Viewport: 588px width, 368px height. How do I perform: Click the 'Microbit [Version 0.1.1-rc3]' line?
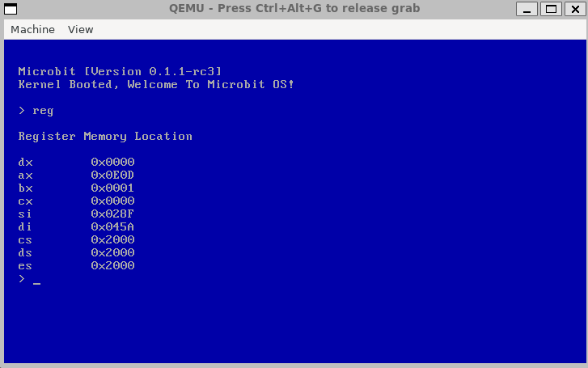[120, 71]
